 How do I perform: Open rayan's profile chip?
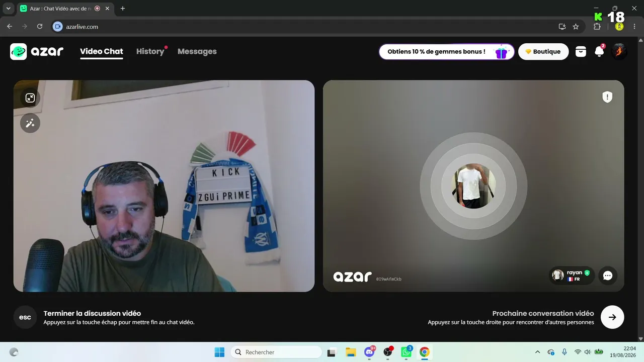click(572, 276)
